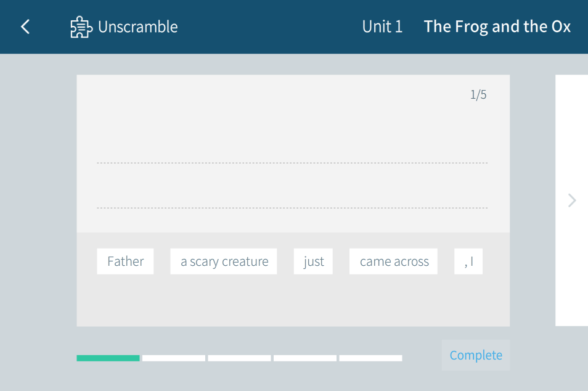Select the fifth progress bar segment
This screenshot has height=391, width=588.
tap(370, 358)
